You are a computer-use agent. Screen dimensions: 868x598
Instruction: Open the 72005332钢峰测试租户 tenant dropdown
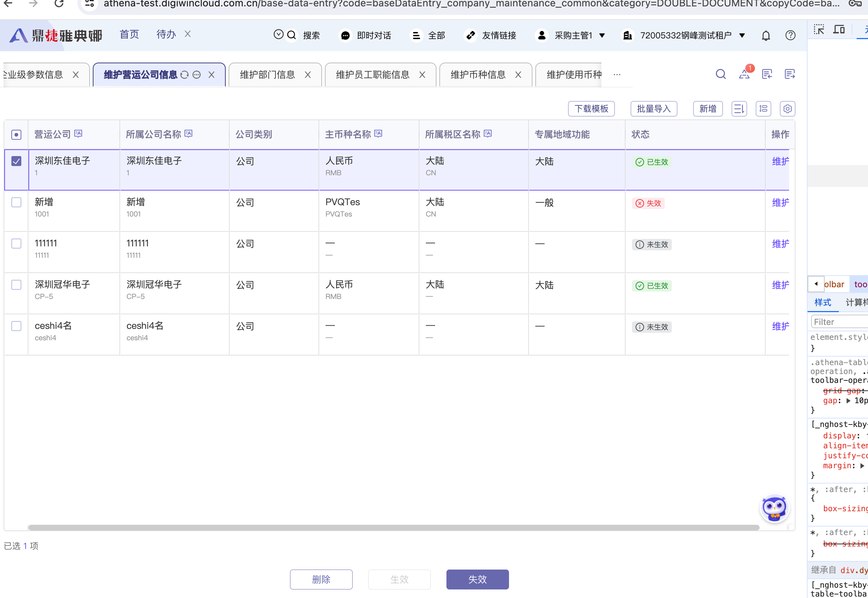684,36
